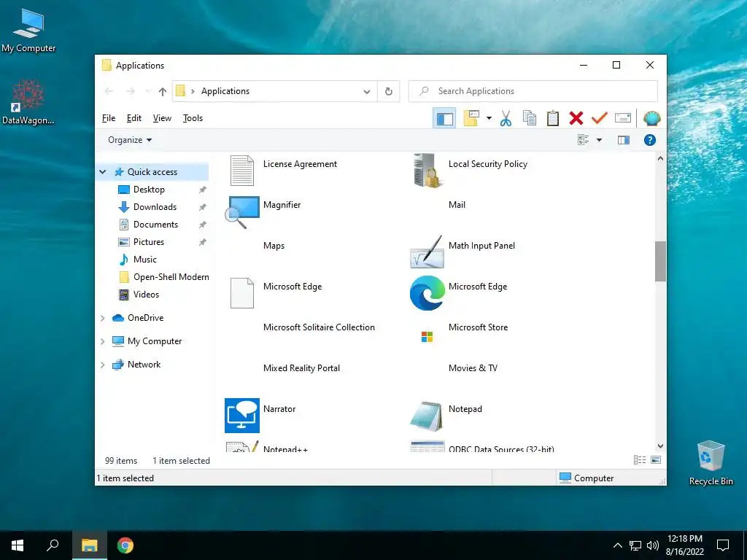The height and width of the screenshot is (560, 747).
Task: Collapse the Quick access tree node
Action: tap(102, 172)
